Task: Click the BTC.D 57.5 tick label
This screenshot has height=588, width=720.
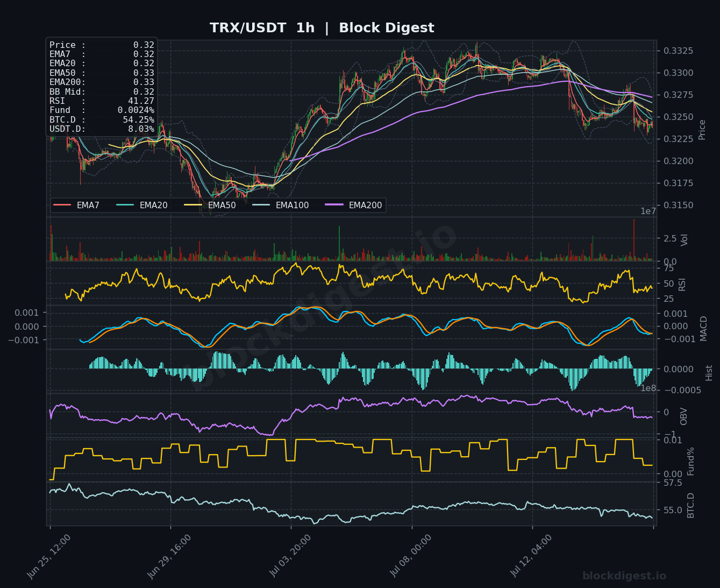Action: [x=672, y=483]
